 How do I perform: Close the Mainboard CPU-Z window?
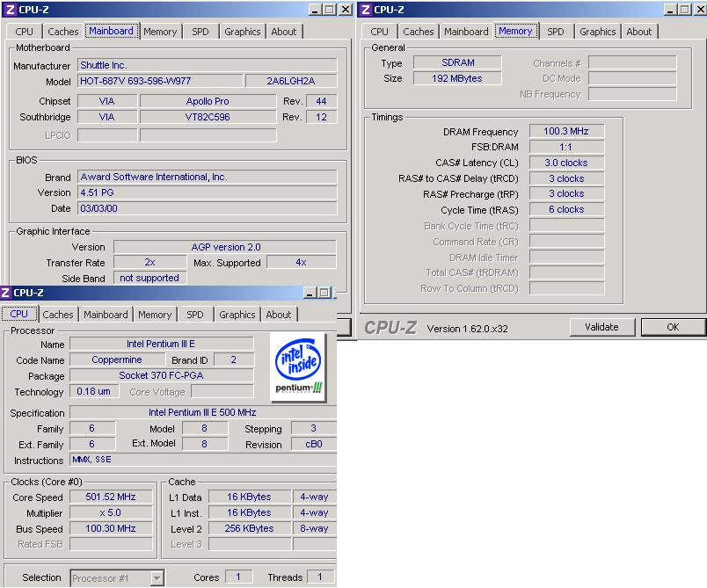coord(346,10)
